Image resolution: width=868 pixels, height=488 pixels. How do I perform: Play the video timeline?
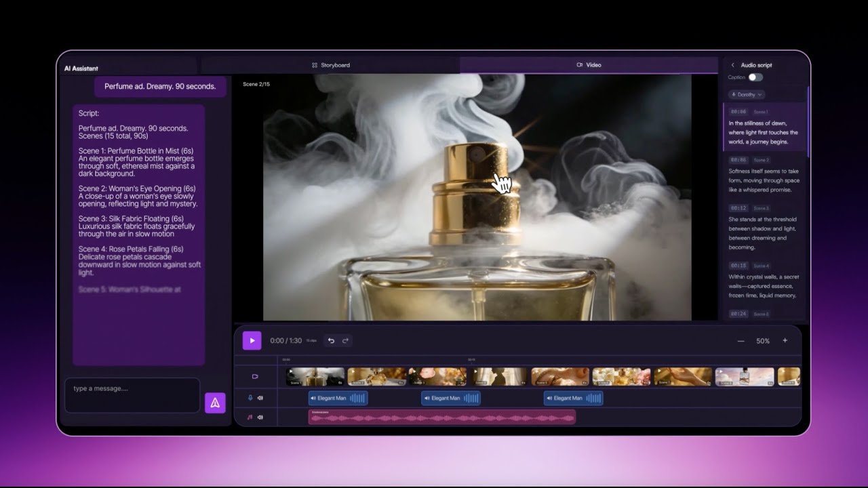point(252,341)
